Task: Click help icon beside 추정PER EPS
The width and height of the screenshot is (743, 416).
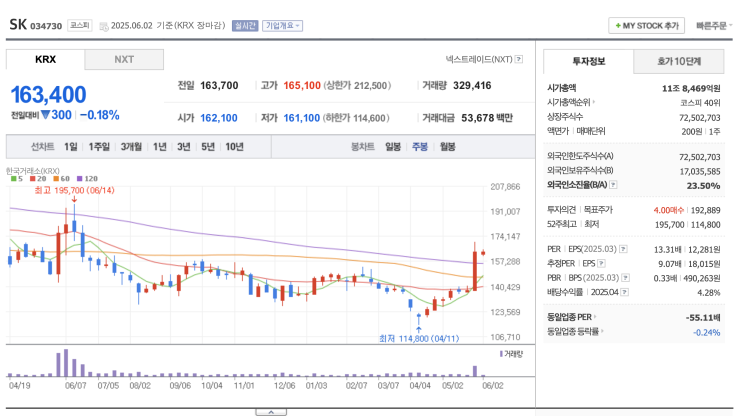Action: [x=601, y=263]
